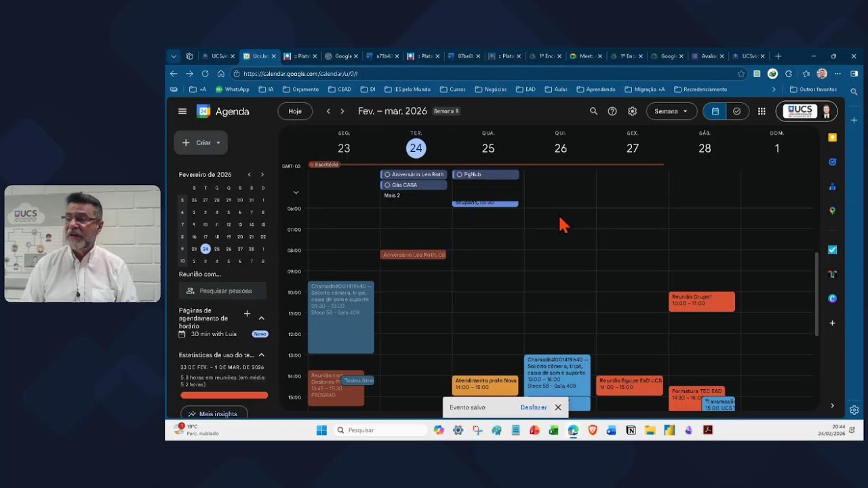Click the calendar vertical scrollbar
Screen dimensions: 868x488
[816, 293]
